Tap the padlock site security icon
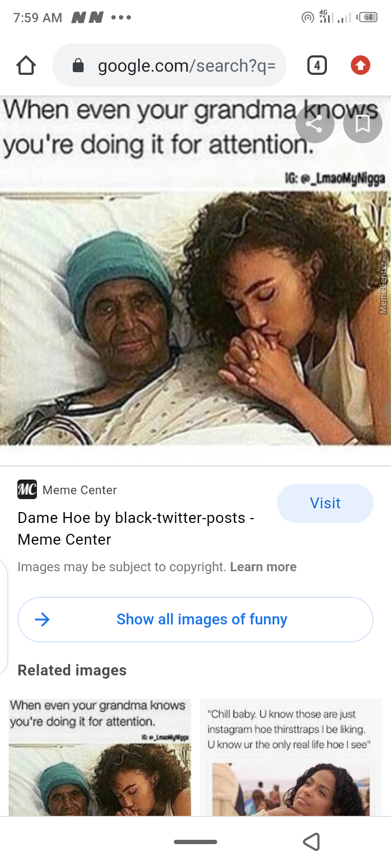Screen dimensions: 391x868 pos(78,66)
